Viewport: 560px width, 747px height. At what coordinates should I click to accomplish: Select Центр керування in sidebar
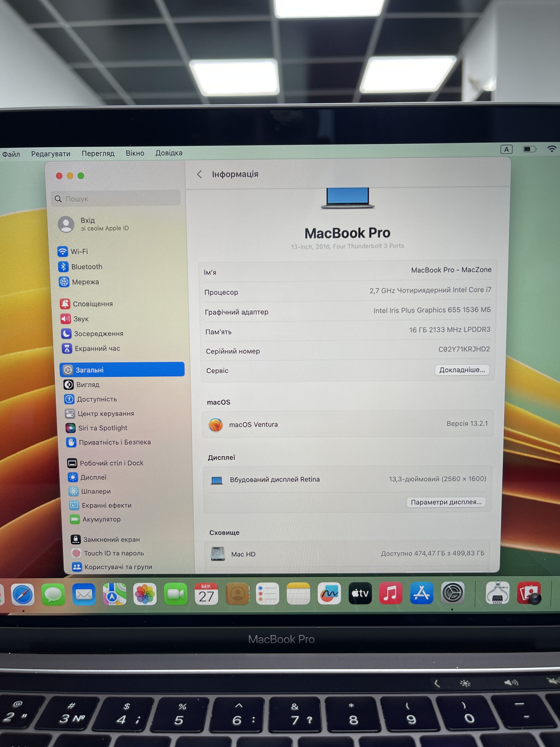tap(99, 414)
